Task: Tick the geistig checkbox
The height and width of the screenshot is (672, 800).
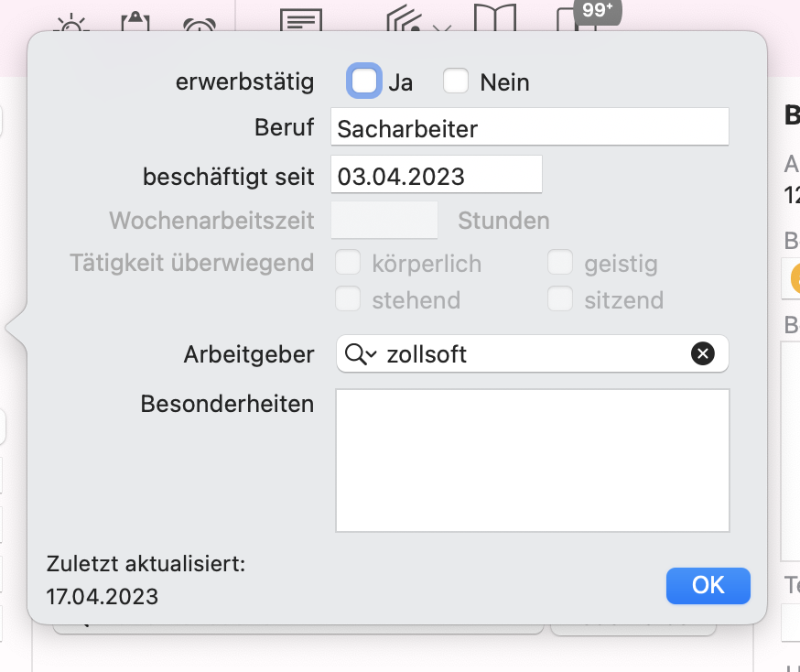Action: (560, 262)
